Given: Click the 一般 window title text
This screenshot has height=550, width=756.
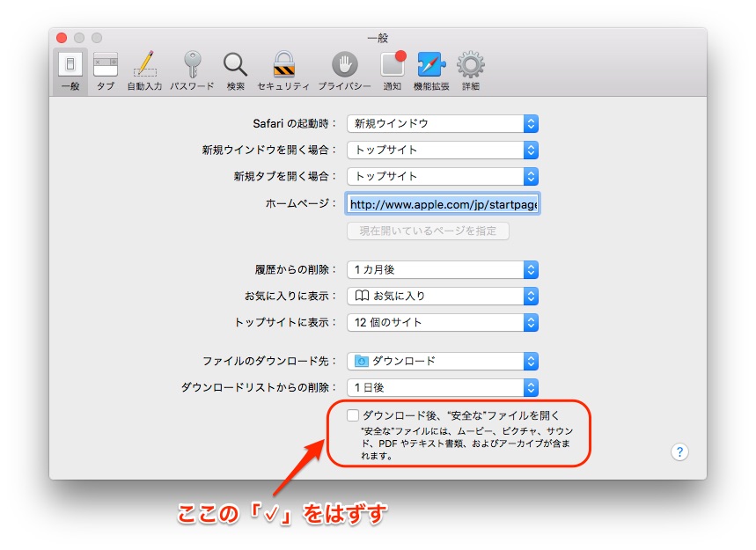Looking at the screenshot, I should (x=378, y=38).
